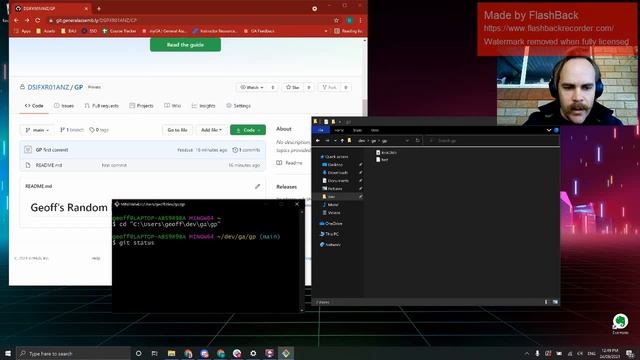
Task: Select Quick access in the navigation pane
Action: pos(334,157)
